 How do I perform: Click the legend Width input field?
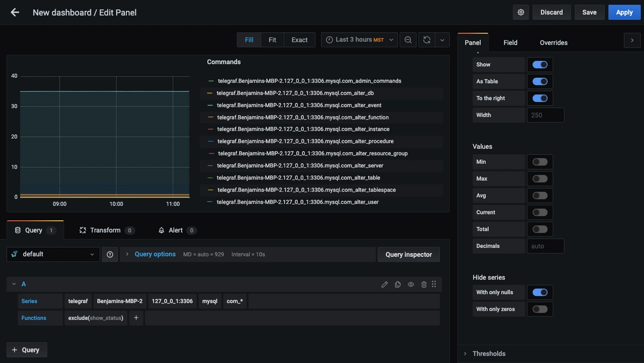[545, 115]
